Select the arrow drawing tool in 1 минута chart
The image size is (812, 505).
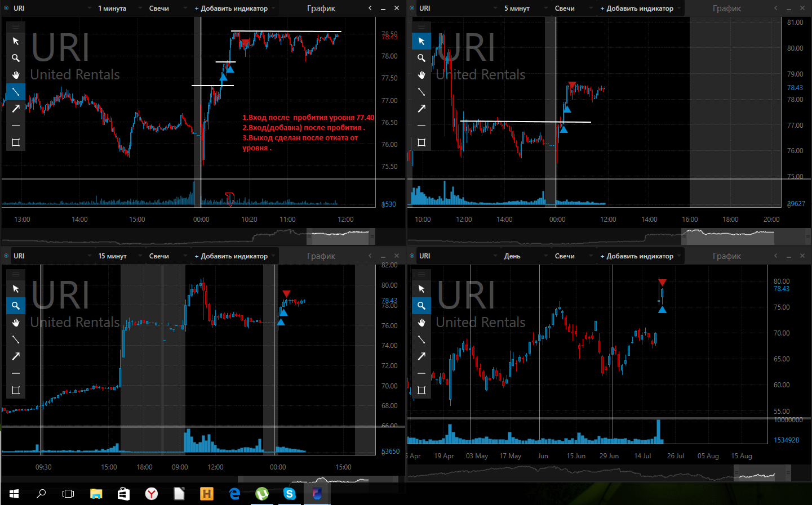pos(16,109)
